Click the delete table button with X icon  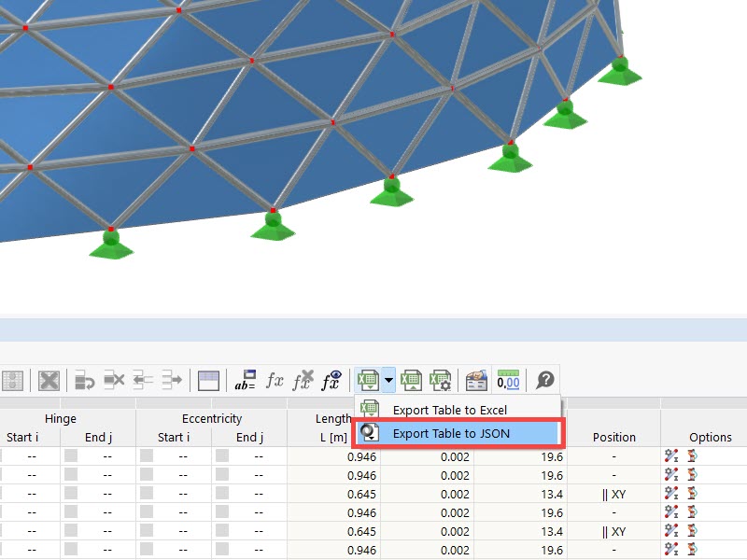pyautogui.click(x=48, y=379)
